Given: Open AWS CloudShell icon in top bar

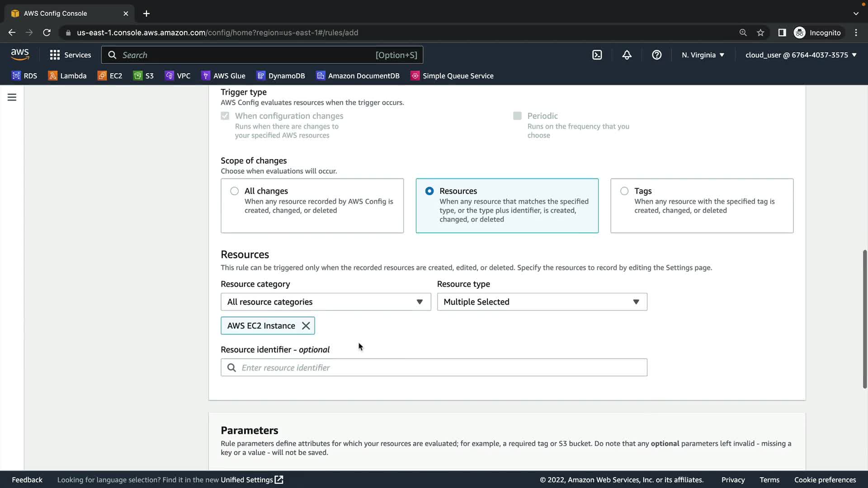Looking at the screenshot, I should coord(597,55).
